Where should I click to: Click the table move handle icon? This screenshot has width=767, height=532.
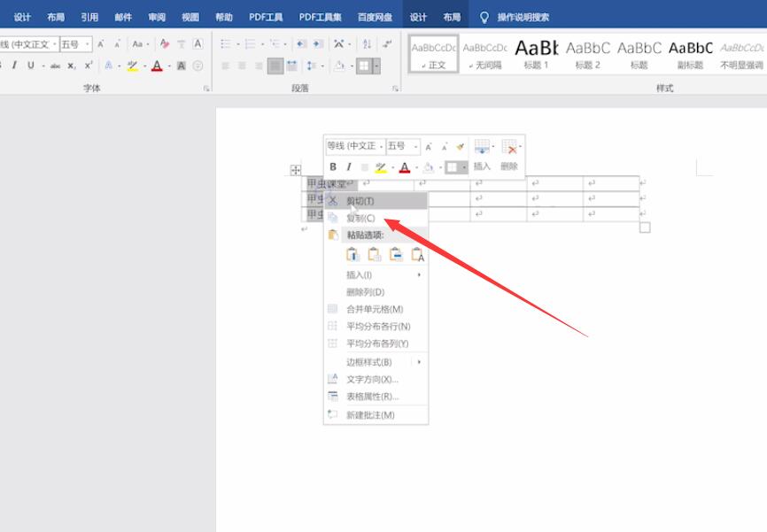[296, 170]
